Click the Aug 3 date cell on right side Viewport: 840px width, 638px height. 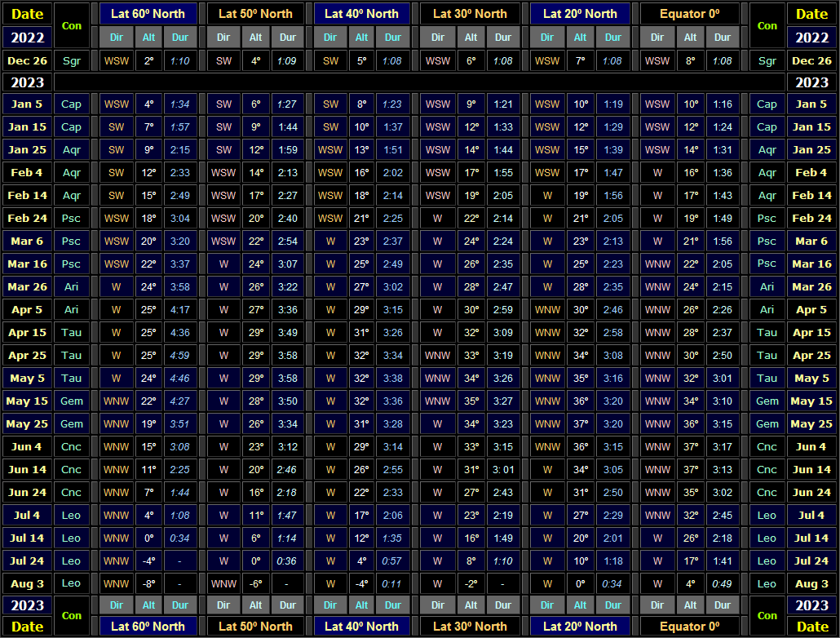coord(811,583)
